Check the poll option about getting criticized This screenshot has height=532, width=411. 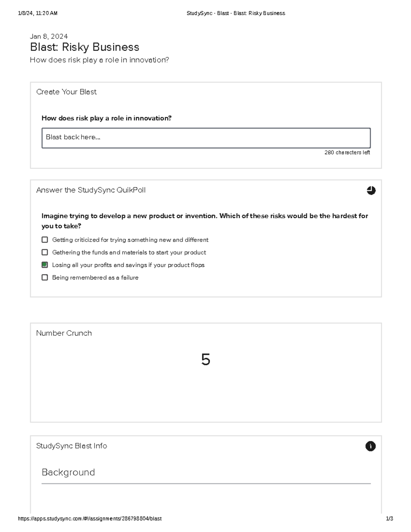pos(45,239)
